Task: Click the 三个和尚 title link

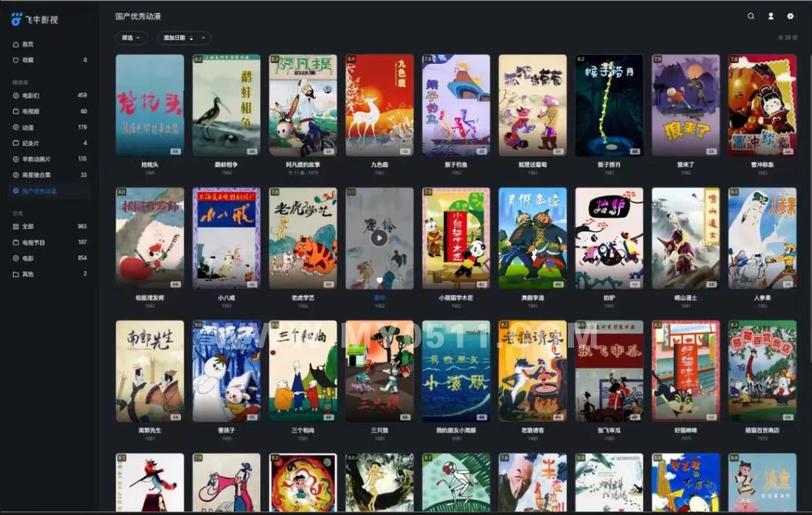Action: [303, 430]
